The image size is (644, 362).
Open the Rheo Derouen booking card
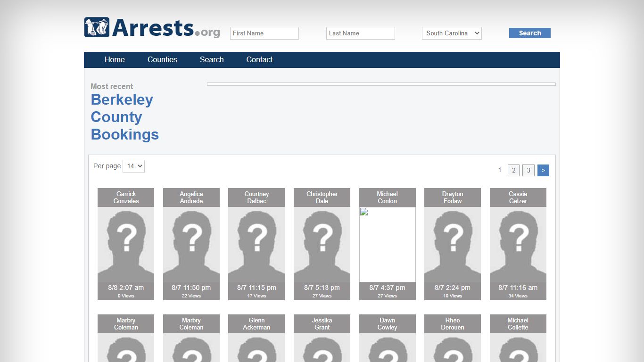pyautogui.click(x=453, y=338)
